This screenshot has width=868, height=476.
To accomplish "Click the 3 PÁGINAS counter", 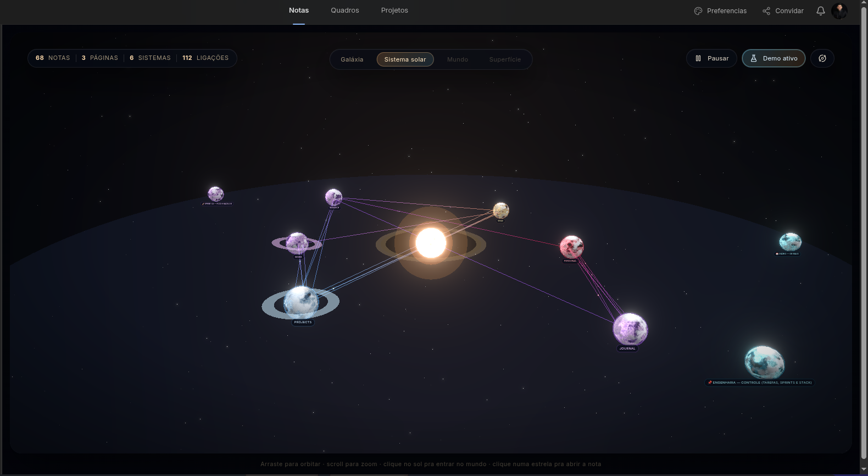I will (100, 58).
